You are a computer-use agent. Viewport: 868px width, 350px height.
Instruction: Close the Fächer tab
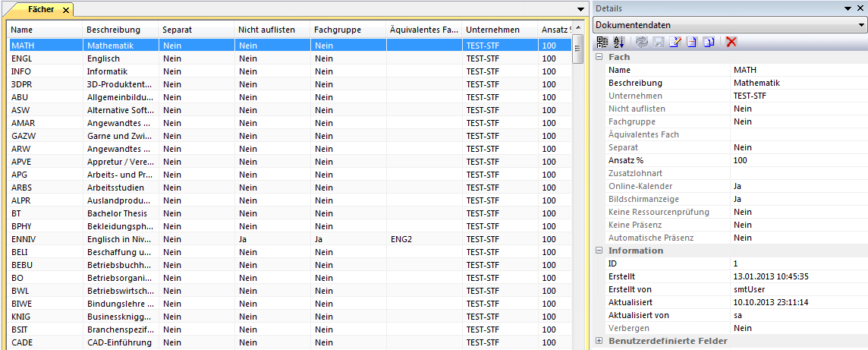coord(66,10)
